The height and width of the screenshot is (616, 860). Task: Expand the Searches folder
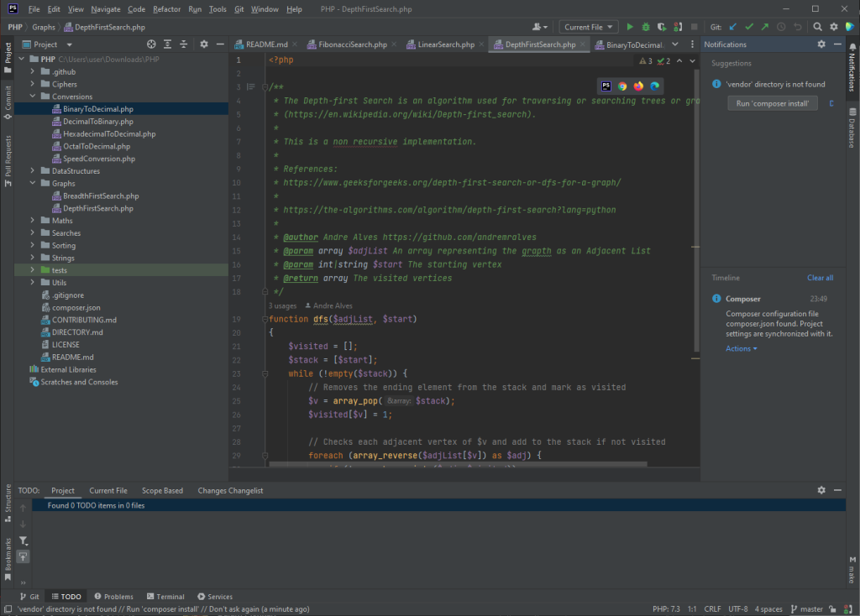[33, 233]
